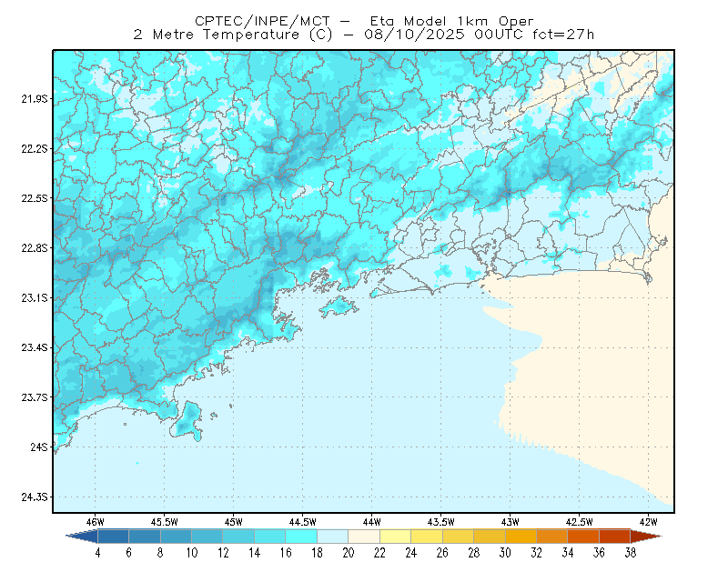Click the 36-38 degree rust legend swatch
Viewport: 728px width, 562px height.
[x=615, y=537]
